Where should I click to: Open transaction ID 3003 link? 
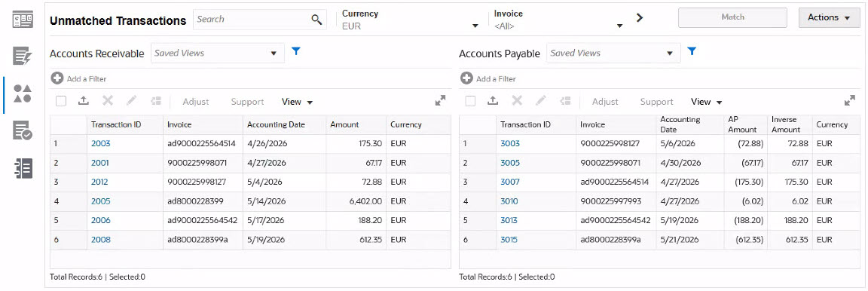[x=510, y=143]
